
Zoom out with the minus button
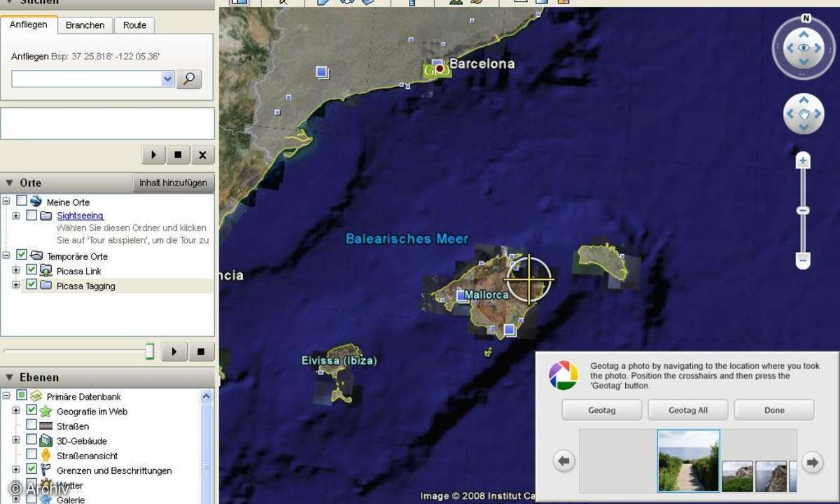point(804,261)
